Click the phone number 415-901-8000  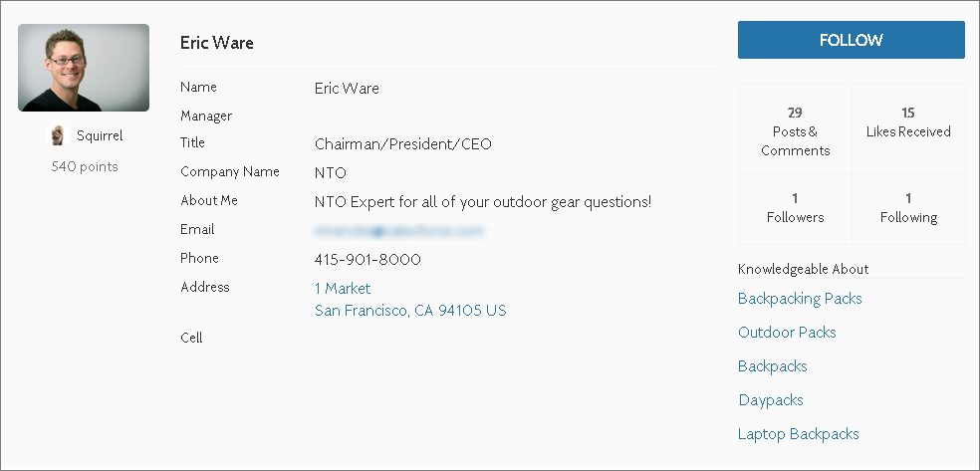pyautogui.click(x=367, y=259)
